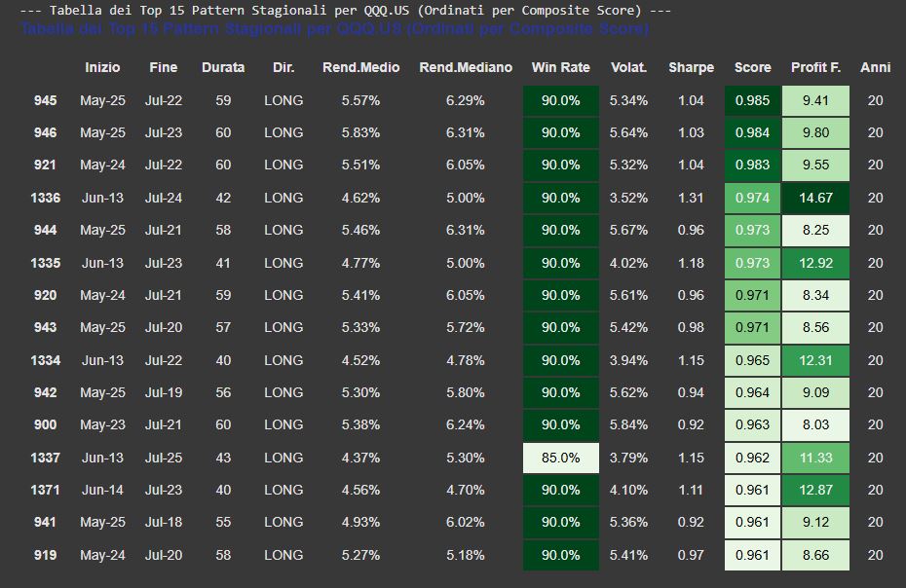The height and width of the screenshot is (588, 906).
Task: Click the Score cell 0.965
Action: coord(752,360)
